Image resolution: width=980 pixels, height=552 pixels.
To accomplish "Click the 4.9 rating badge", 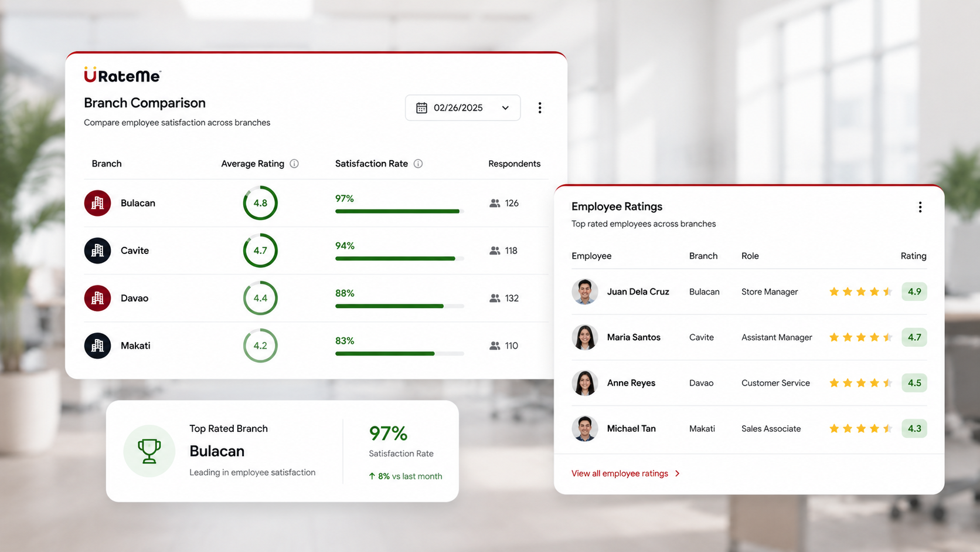I will click(x=914, y=292).
